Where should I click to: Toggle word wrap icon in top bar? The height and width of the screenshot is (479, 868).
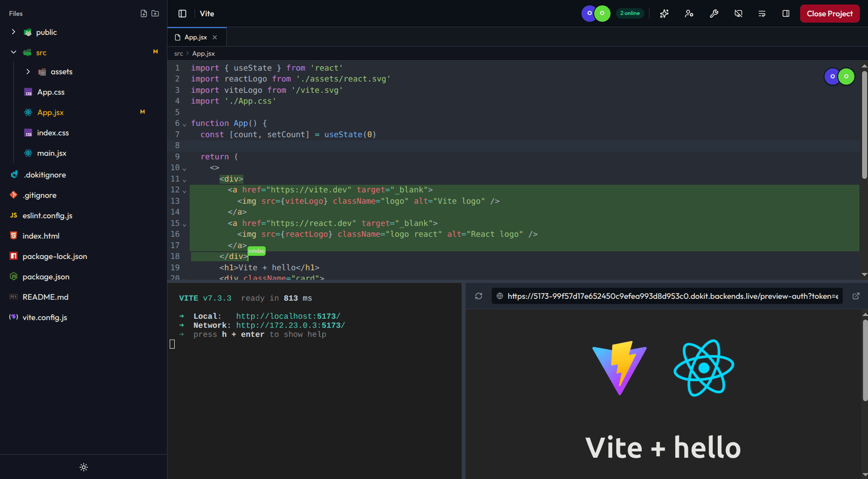pos(762,14)
